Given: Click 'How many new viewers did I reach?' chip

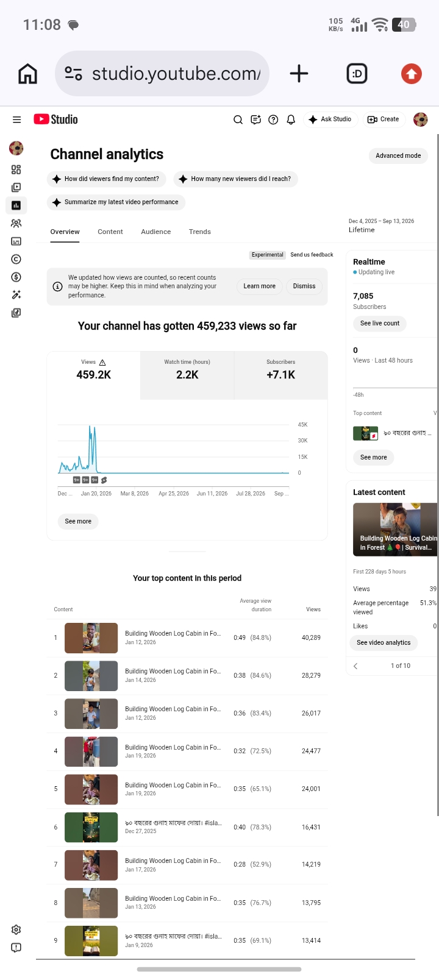Looking at the screenshot, I should click(235, 179).
